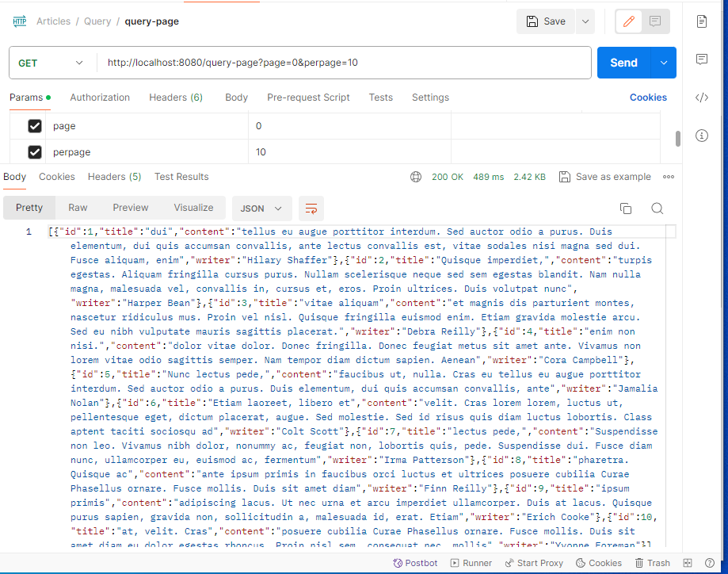Image resolution: width=728 pixels, height=574 pixels.
Task: Click the info icon in the right sidebar
Action: click(701, 136)
